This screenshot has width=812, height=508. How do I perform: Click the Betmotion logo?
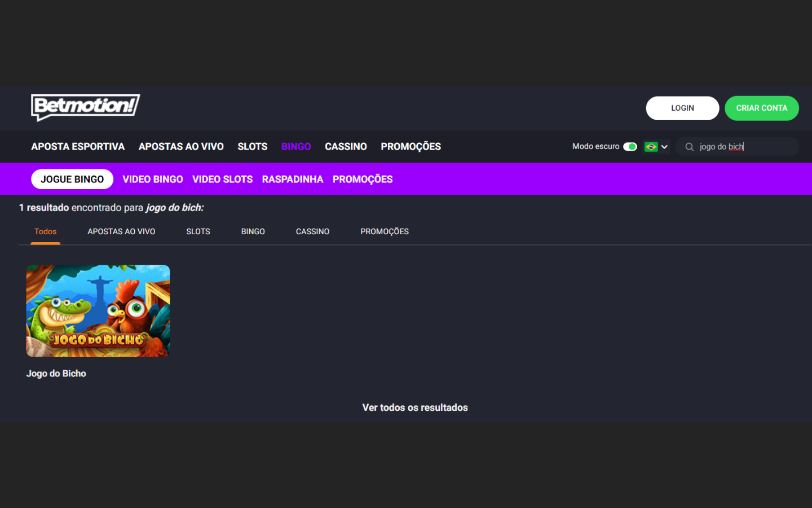coord(85,107)
